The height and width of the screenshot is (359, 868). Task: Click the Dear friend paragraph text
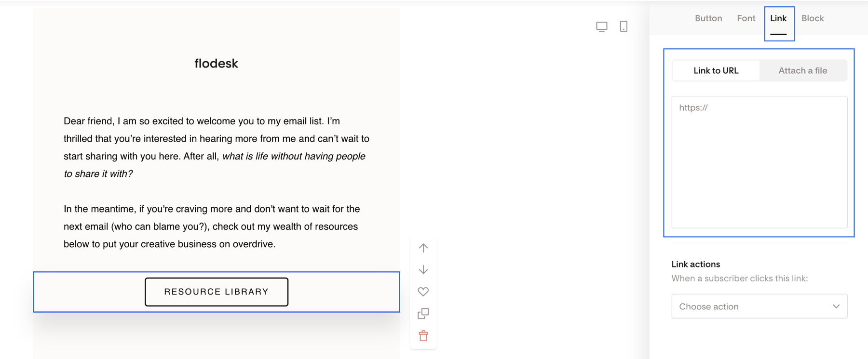click(217, 147)
